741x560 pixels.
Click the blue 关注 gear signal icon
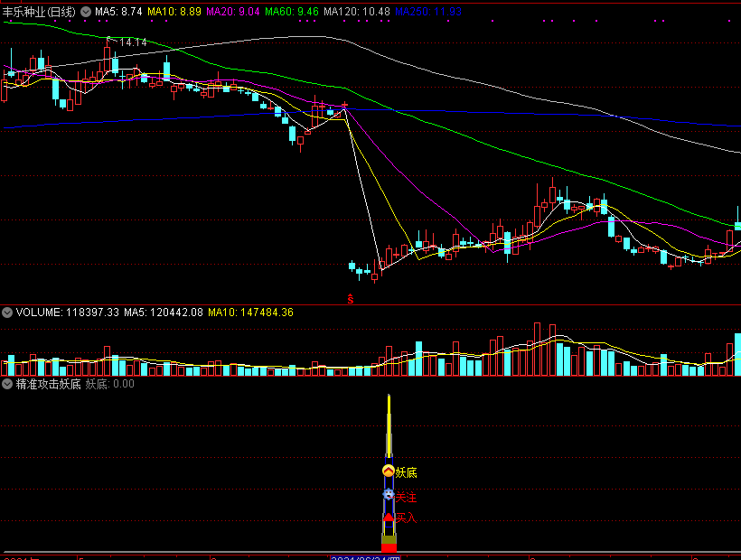[x=388, y=494]
